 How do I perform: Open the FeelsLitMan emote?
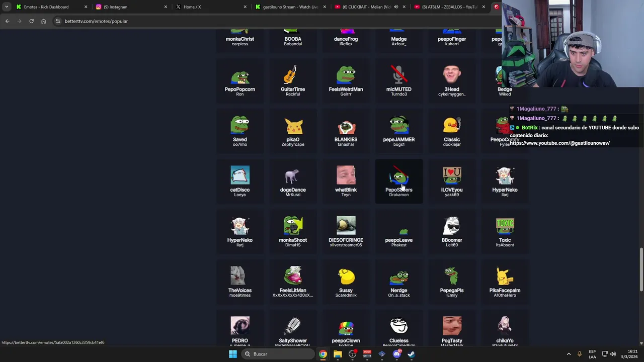tap(293, 282)
